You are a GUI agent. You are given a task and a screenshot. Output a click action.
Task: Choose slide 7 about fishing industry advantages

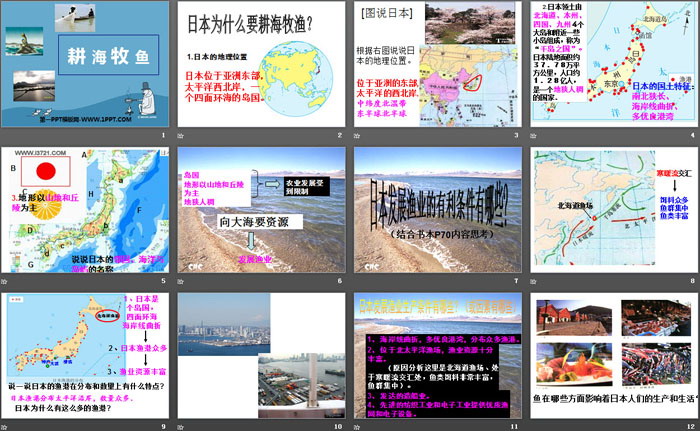[438, 210]
